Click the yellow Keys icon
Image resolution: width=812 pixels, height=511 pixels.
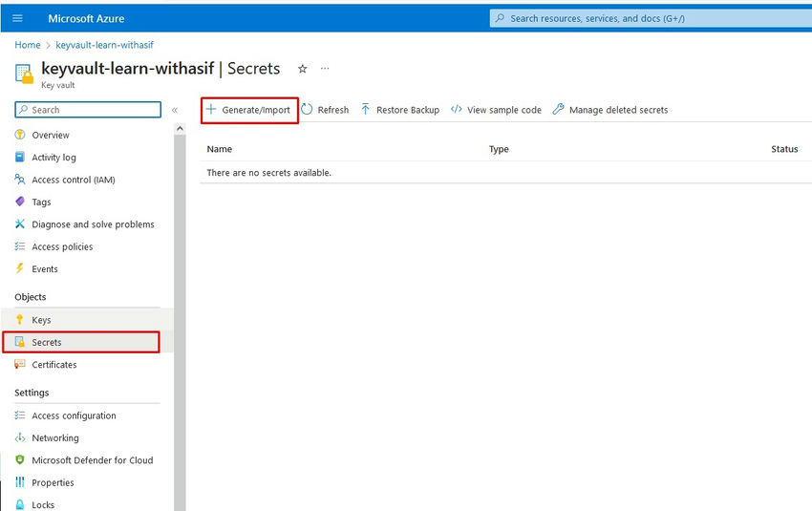[20, 319]
